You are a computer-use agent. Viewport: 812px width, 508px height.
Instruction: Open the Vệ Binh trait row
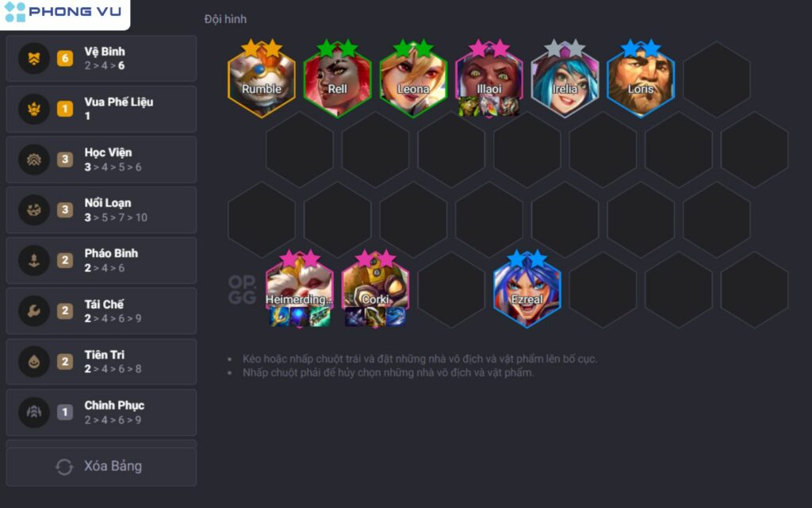click(101, 59)
